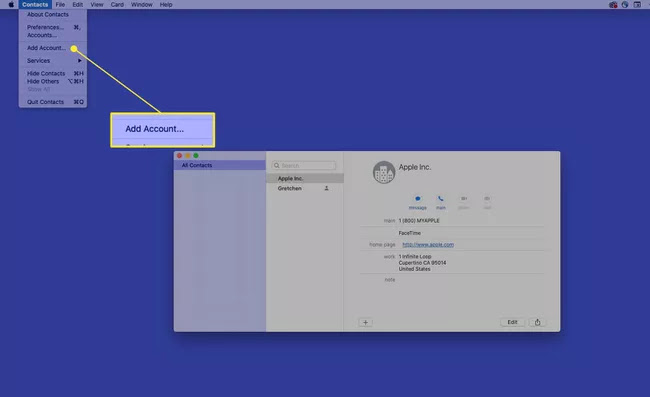This screenshot has width=650, height=397.
Task: Open the Edit menu in the menu bar
Action: pos(78,5)
